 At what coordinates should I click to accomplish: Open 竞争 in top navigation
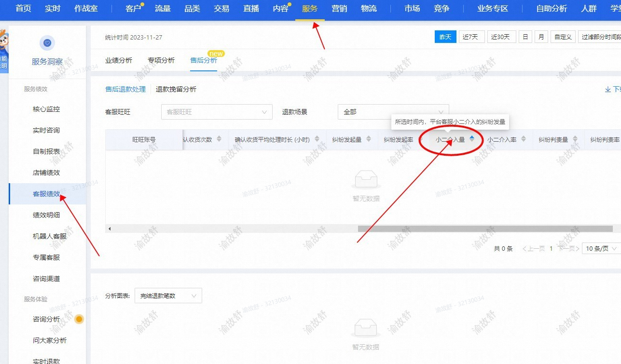pyautogui.click(x=442, y=8)
